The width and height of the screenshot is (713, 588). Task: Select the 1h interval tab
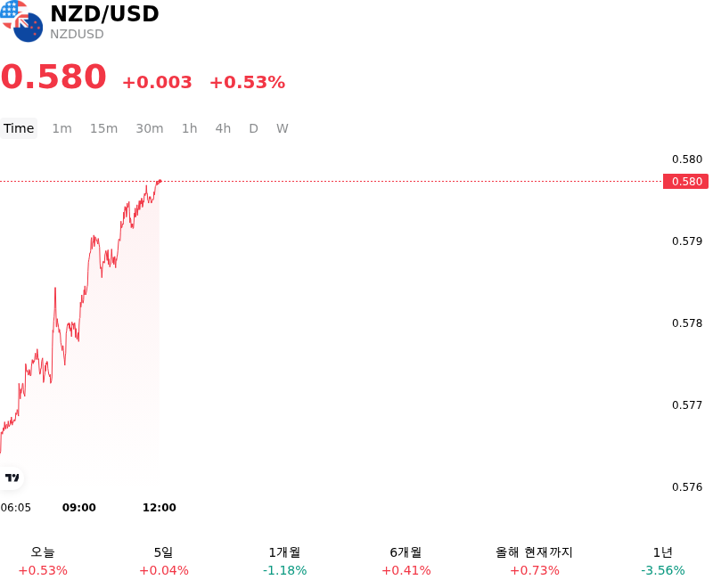click(x=190, y=128)
